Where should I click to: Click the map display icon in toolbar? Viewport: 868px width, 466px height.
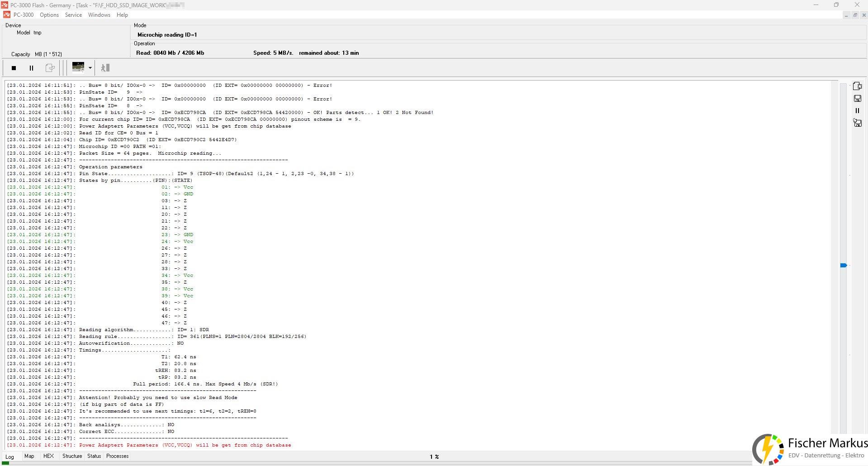pyautogui.click(x=78, y=67)
